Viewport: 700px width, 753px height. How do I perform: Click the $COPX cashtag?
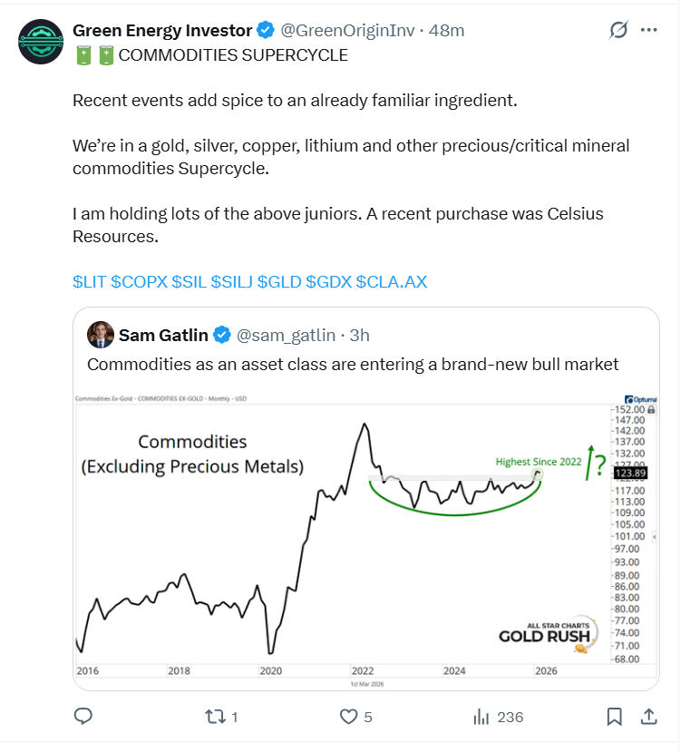tap(139, 282)
